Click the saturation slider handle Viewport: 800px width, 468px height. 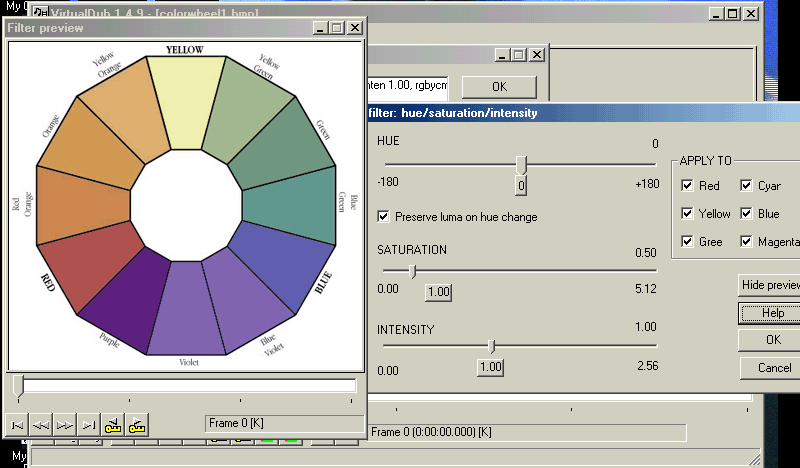[414, 270]
